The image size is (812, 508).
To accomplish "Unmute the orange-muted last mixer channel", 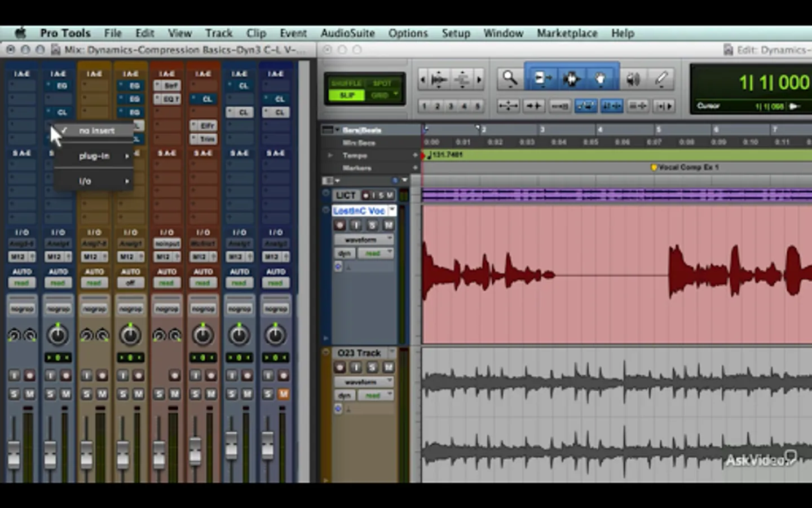I will pyautogui.click(x=284, y=393).
